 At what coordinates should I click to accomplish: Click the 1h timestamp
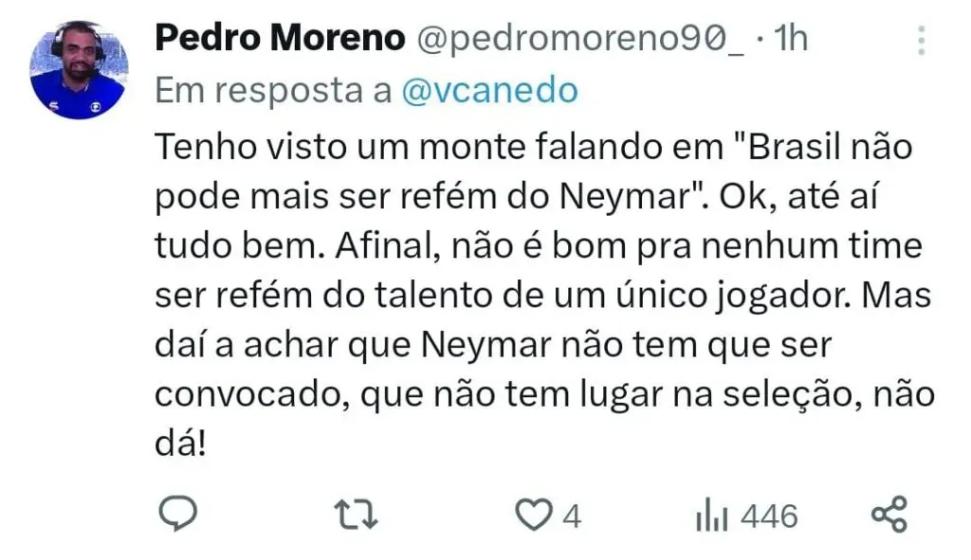point(790,38)
